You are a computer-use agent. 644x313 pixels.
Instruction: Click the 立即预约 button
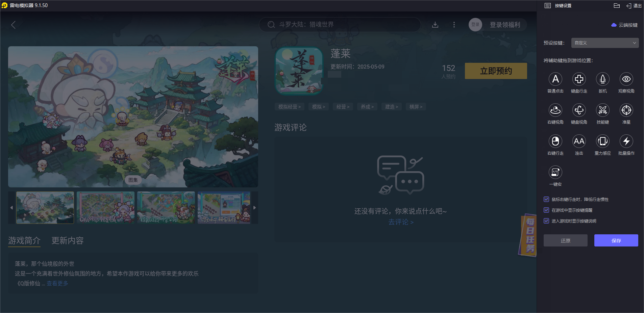coord(496,71)
